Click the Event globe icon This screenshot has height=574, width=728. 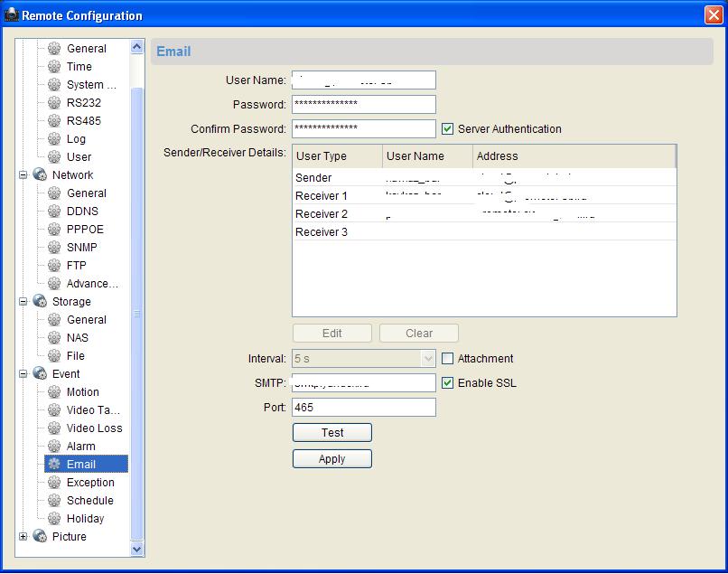click(x=40, y=373)
